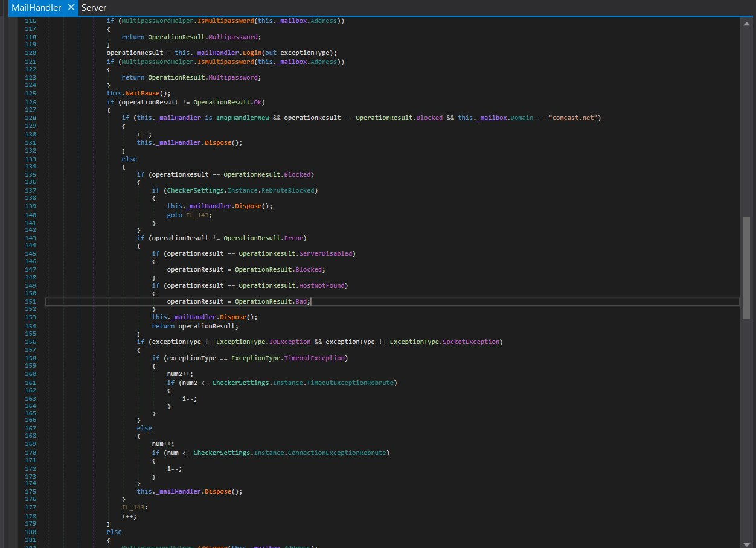This screenshot has width=756, height=548.
Task: Click the return keyword on line 154
Action: coord(163,327)
